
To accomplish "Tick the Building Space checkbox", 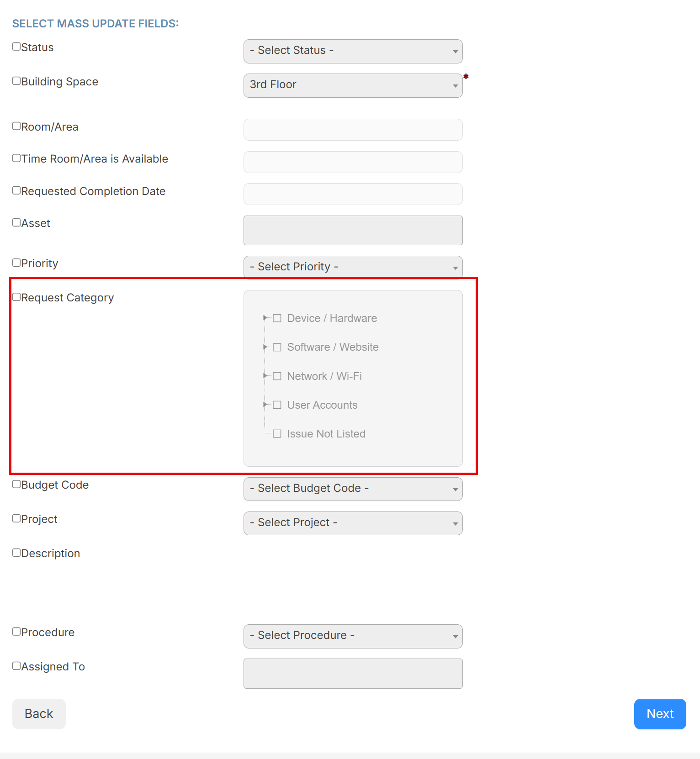I will (16, 81).
